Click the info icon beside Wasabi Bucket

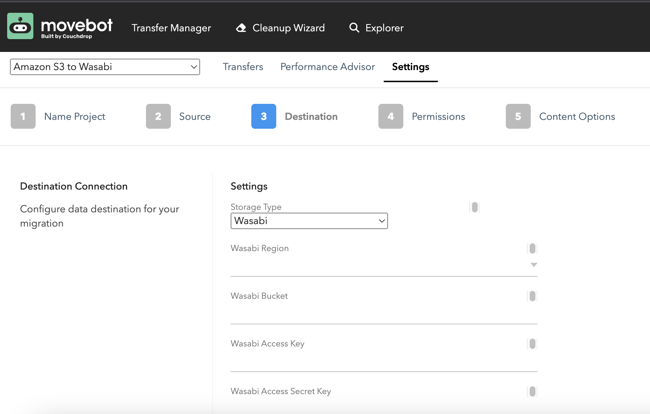tap(532, 296)
